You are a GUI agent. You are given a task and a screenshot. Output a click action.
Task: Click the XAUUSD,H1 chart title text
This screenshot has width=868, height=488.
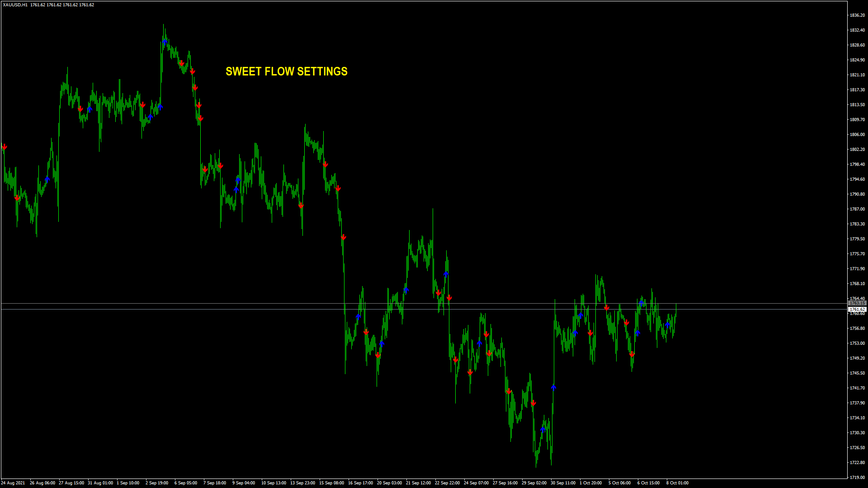(15, 5)
